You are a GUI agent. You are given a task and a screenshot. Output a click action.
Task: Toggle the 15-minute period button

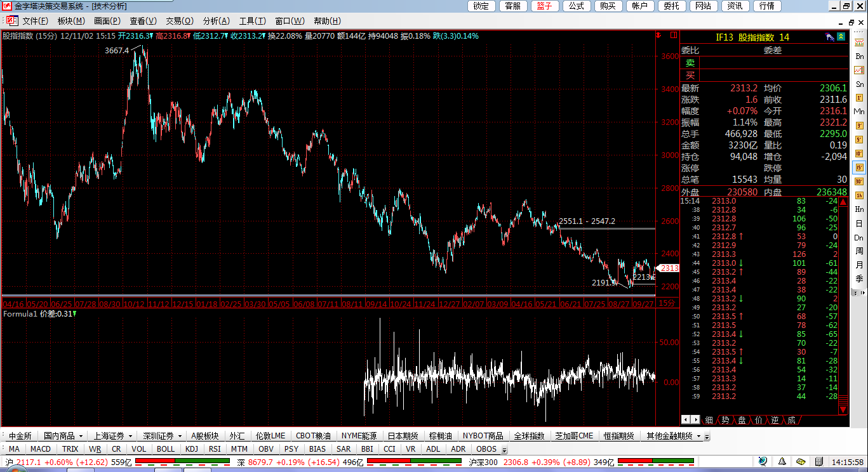tap(859, 167)
